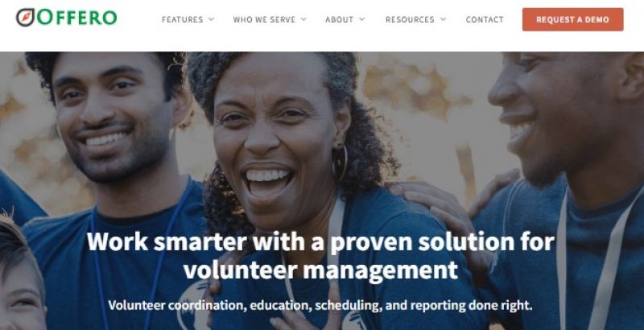Expand the chevron beside Who We Serve
The width and height of the screenshot is (644, 330).
pyautogui.click(x=303, y=19)
